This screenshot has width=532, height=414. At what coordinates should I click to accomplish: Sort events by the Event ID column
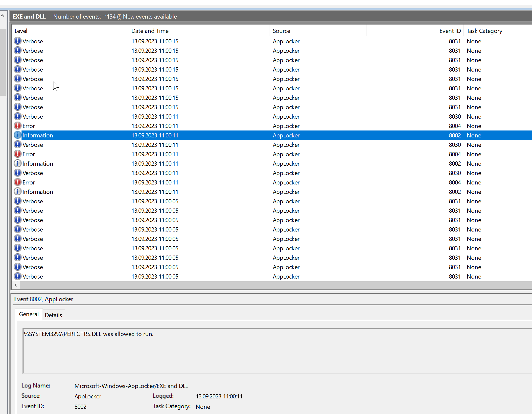450,31
